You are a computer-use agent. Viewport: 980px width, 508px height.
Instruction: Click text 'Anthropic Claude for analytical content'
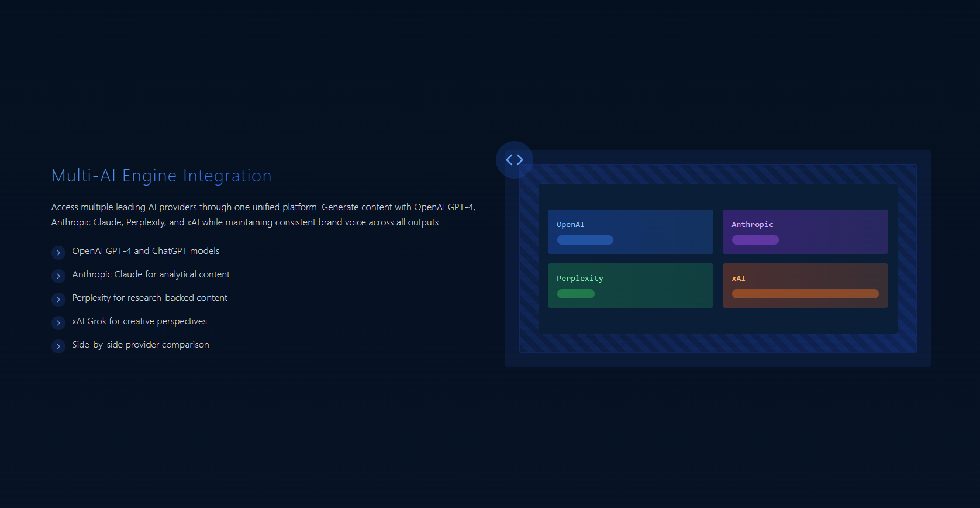coord(151,274)
